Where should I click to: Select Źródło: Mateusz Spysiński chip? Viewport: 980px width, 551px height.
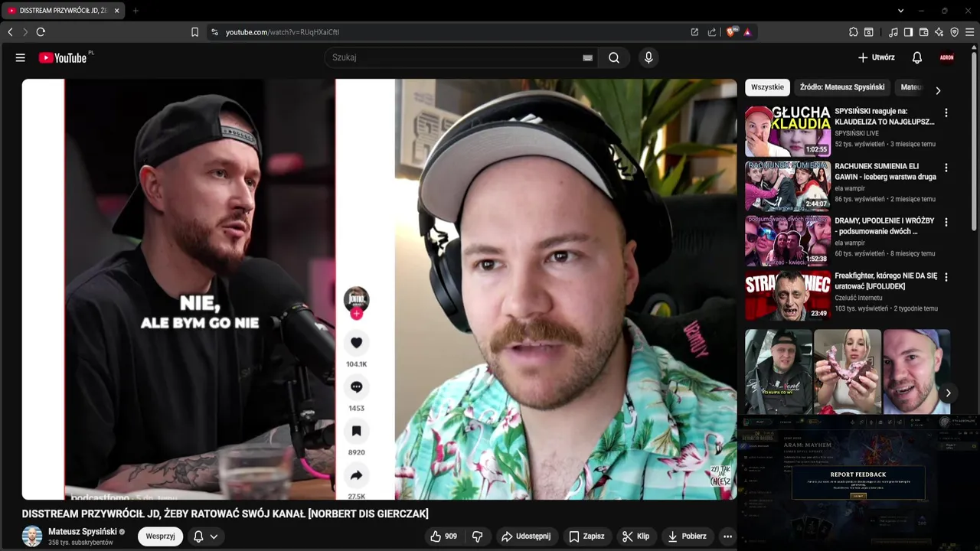coord(842,87)
